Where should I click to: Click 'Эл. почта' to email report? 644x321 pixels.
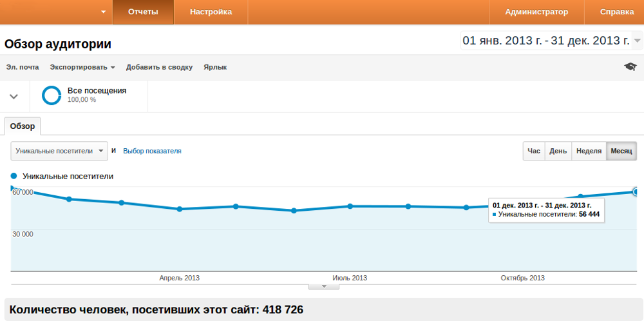(x=23, y=67)
